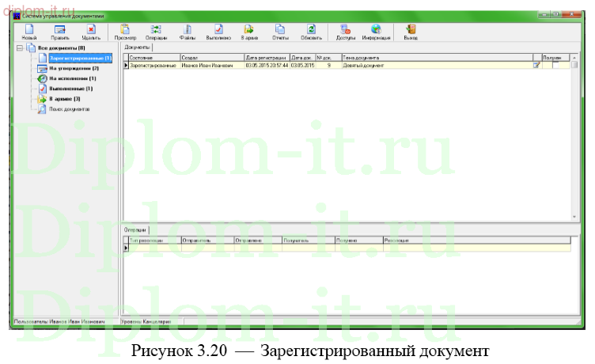Click the Отправитель column header
Image resolution: width=595 pixels, height=364 pixels.
point(207,241)
